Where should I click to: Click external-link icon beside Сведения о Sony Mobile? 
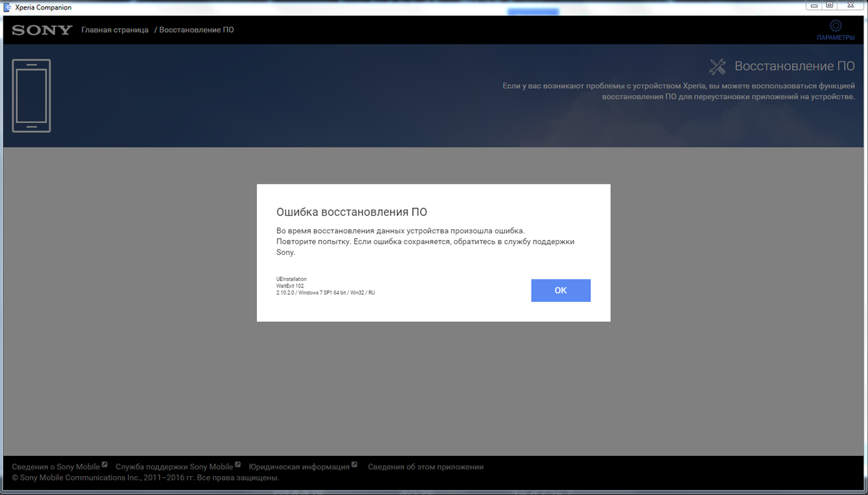click(105, 465)
